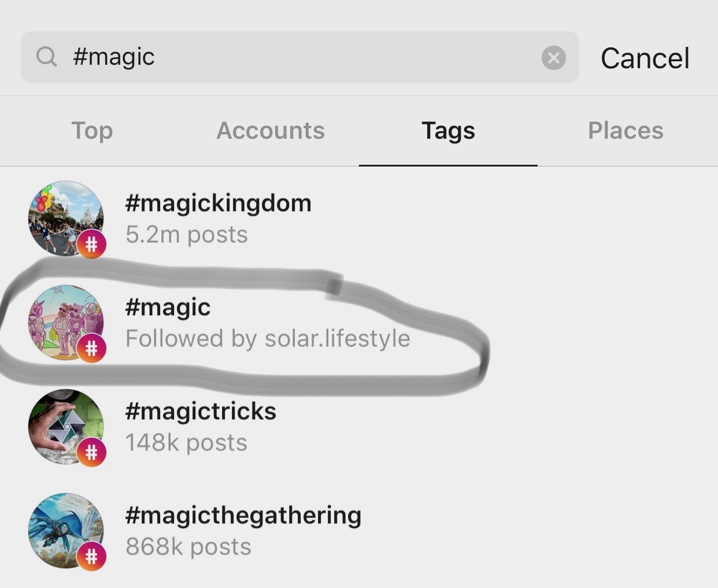The height and width of the screenshot is (588, 718).
Task: Cancel the search
Action: (x=645, y=58)
